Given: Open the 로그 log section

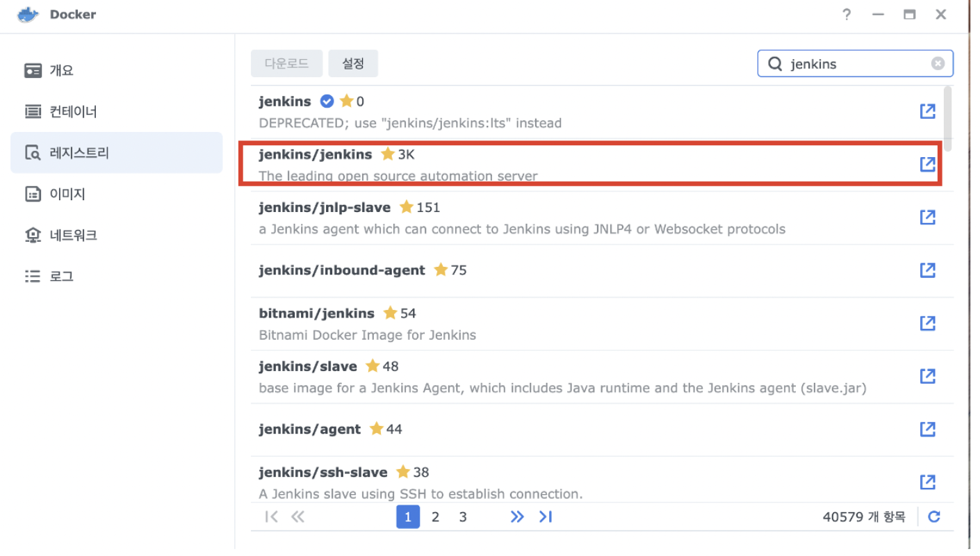Looking at the screenshot, I should [116, 276].
